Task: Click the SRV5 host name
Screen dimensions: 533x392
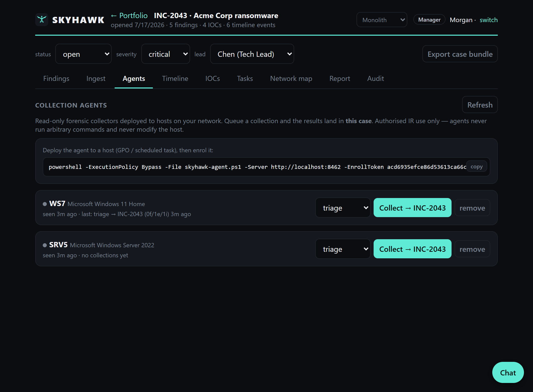Action: (x=58, y=245)
